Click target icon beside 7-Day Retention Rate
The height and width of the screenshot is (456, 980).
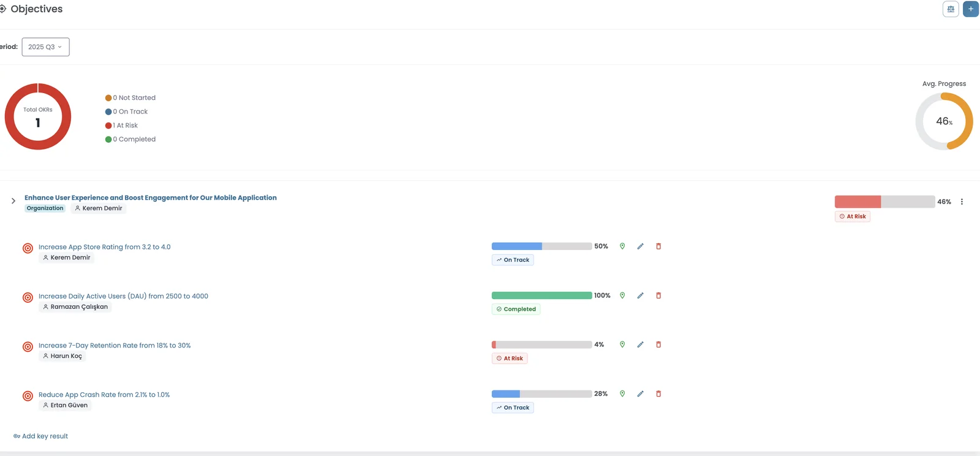28,347
